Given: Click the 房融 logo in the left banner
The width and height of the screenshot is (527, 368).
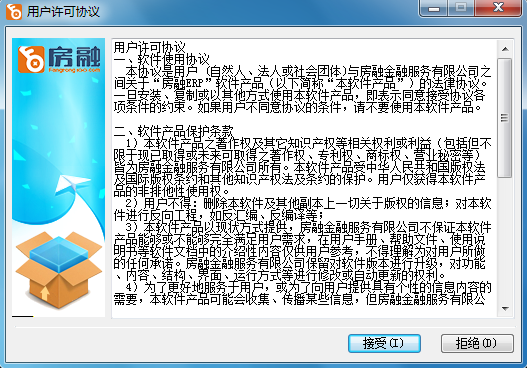Looking at the screenshot, I should pyautogui.click(x=59, y=59).
